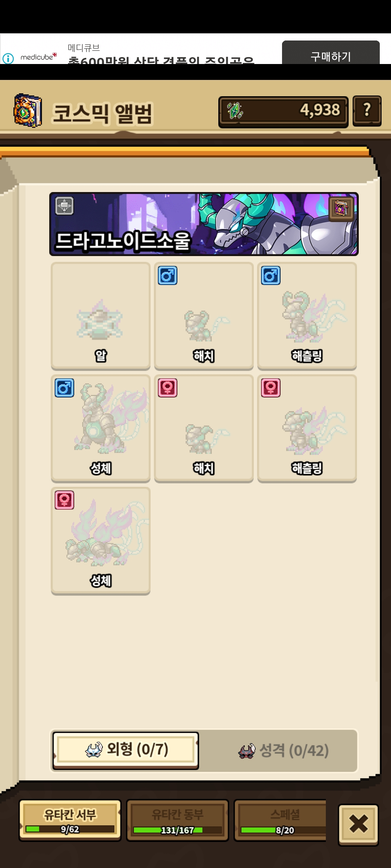Click the move icon on the Dragonoid Soul banner
The image size is (391, 868).
[64, 206]
